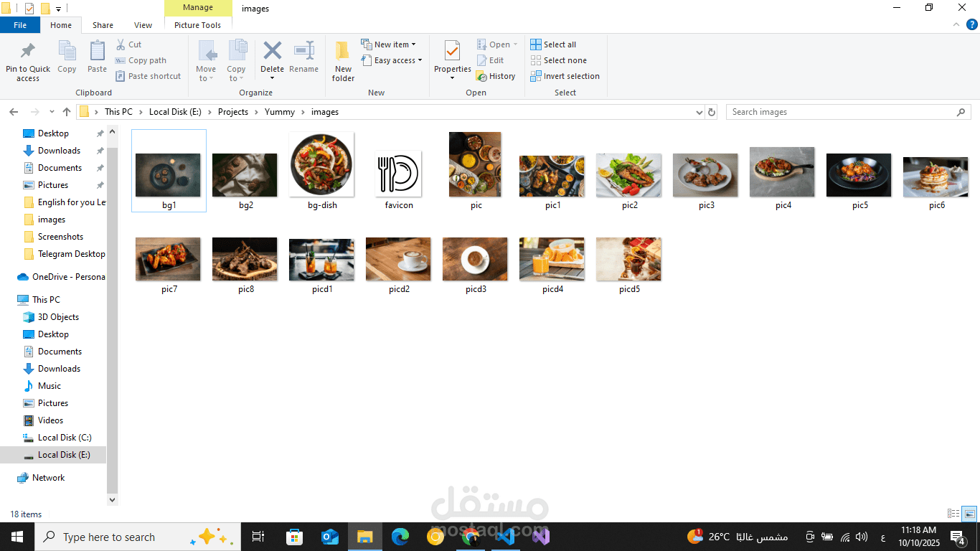Open Recent locations dropdown arrow
Image resolution: width=980 pixels, height=551 pixels.
coord(52,112)
